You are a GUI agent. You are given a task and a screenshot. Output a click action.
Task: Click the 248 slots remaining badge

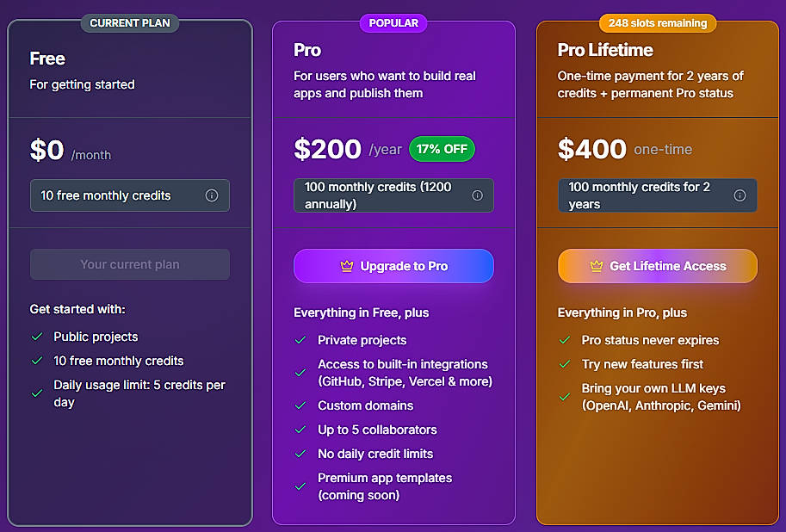(657, 23)
